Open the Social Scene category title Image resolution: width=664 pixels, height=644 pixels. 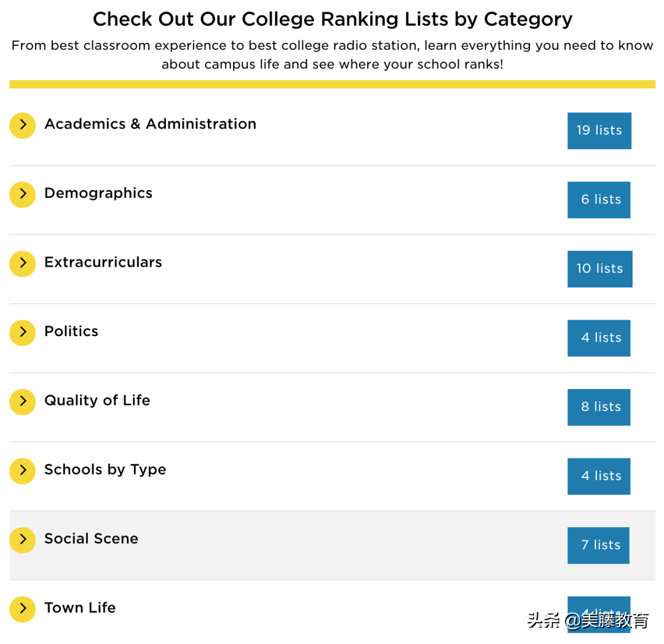tap(91, 539)
